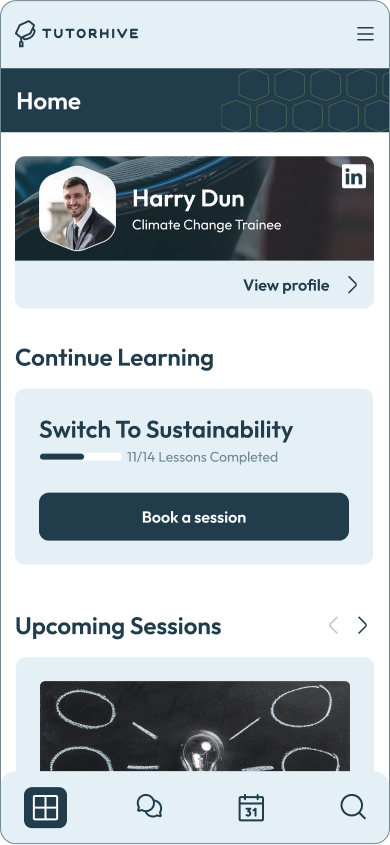The image size is (390, 845).
Task: Open the lightbulb session thumbnail image
Action: (x=195, y=726)
